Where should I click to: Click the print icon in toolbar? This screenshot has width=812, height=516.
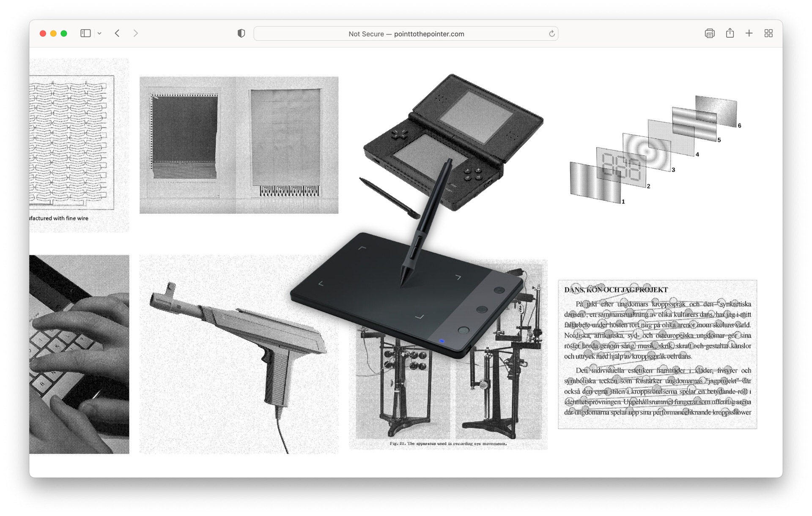coord(710,33)
